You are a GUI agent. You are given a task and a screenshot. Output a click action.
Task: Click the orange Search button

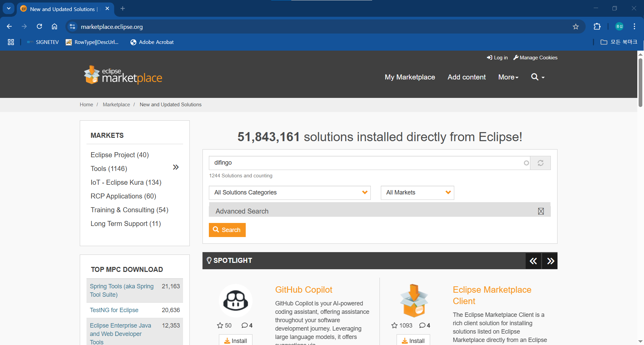pyautogui.click(x=227, y=230)
